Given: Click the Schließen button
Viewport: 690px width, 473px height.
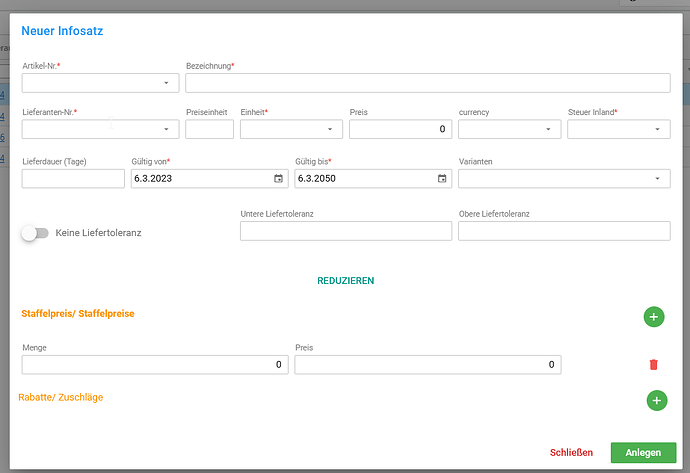Looking at the screenshot, I should pyautogui.click(x=571, y=452).
